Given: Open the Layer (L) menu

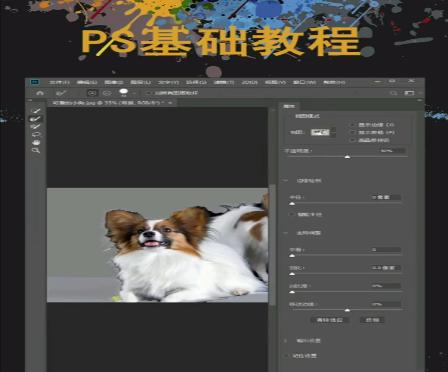Looking at the screenshot, I should [x=141, y=82].
